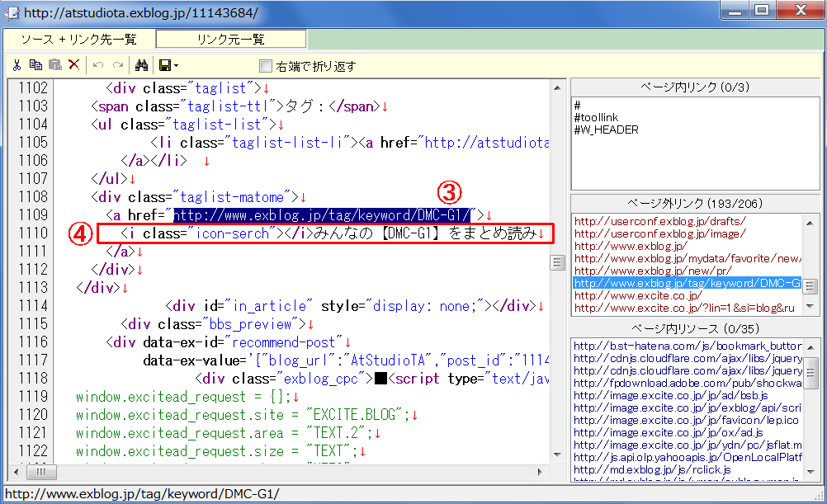The height and width of the screenshot is (504, 827).
Task: Click selected href URL on line 1109
Action: point(322,215)
